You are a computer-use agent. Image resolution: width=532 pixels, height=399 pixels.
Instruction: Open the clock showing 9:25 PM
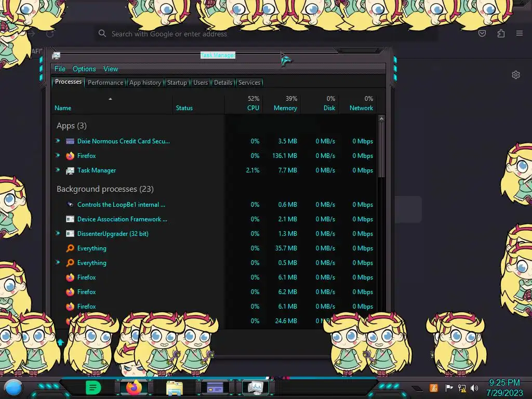tap(504, 388)
